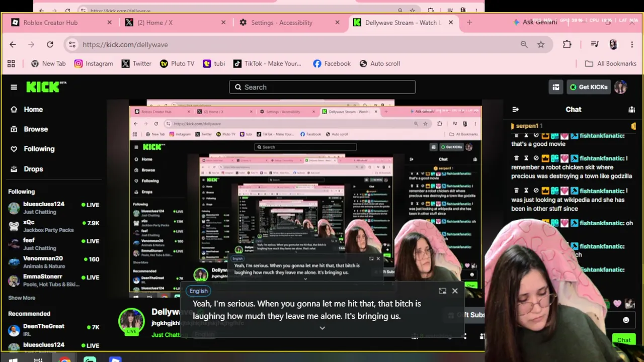Open Chrome media controls

coord(595,44)
